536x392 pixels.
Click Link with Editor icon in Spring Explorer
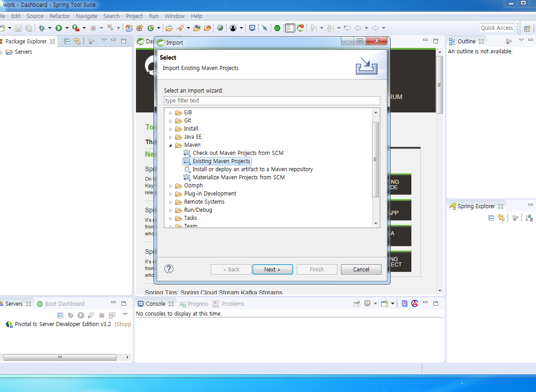pyautogui.click(x=501, y=218)
